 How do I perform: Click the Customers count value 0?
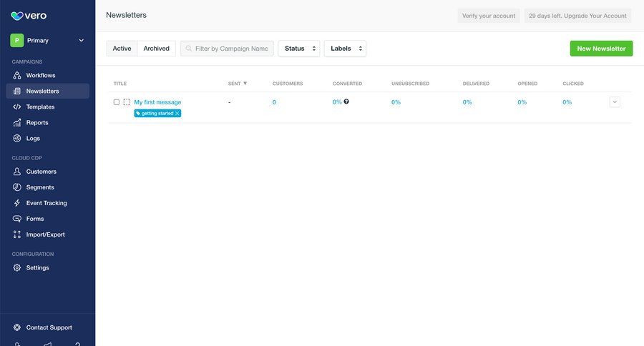(274, 102)
